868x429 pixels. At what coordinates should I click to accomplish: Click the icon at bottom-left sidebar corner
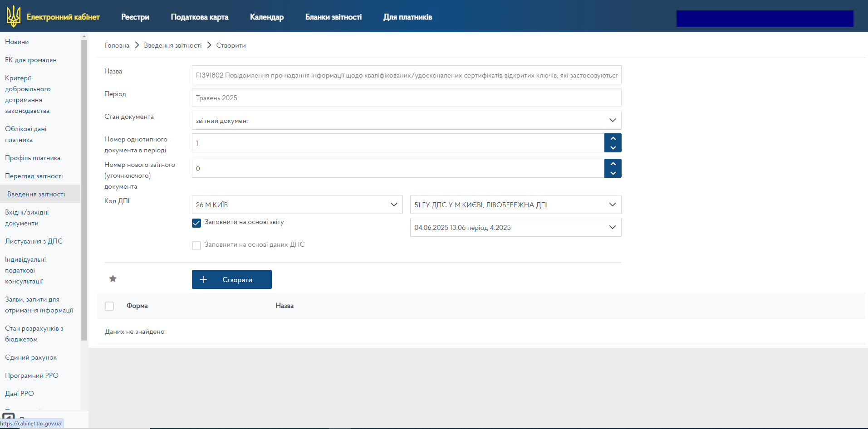coord(9,416)
